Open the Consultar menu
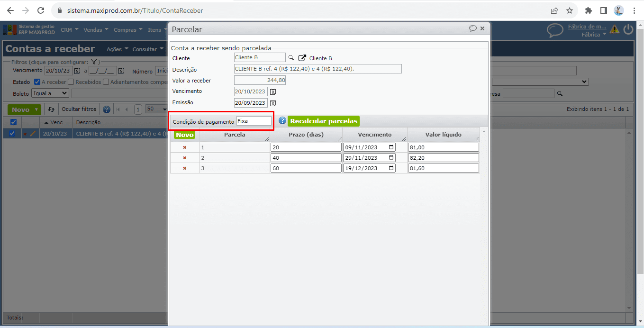The height and width of the screenshot is (328, 644). coord(147,49)
